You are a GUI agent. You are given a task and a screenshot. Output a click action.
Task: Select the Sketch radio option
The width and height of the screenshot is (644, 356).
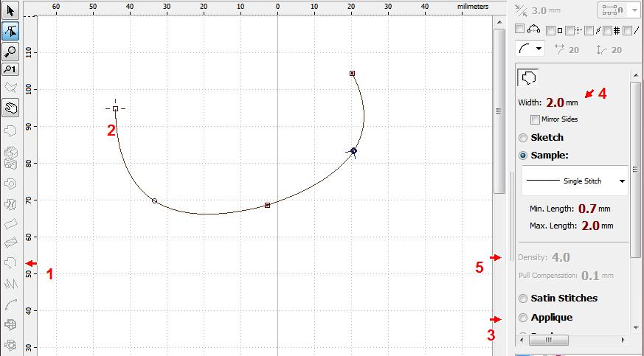click(523, 138)
